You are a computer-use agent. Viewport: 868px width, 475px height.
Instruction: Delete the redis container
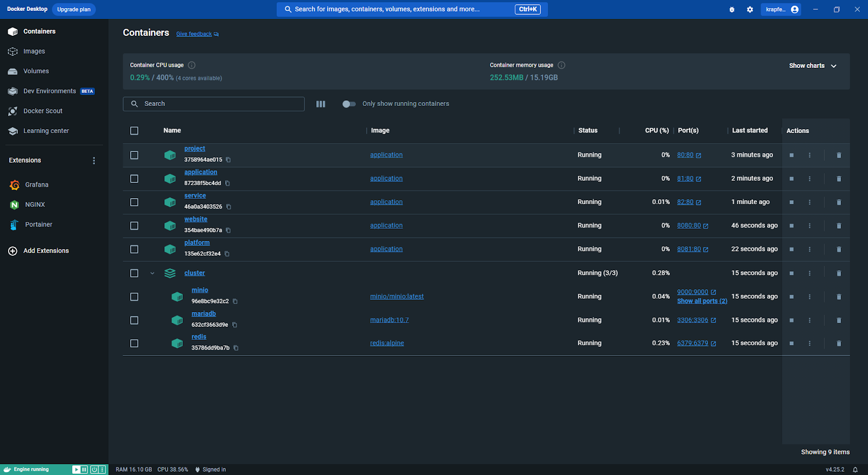[x=839, y=343]
